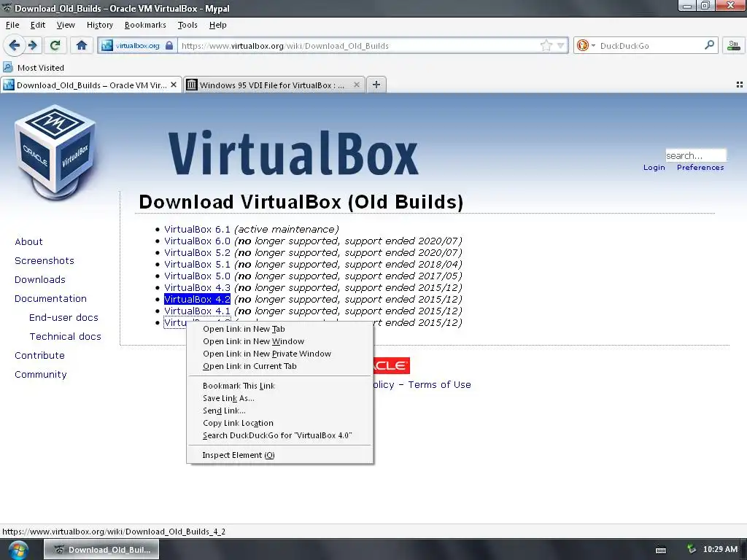Viewport: 747px width, 560px height.
Task: Choose Open Link in New Private Window
Action: 279,354
